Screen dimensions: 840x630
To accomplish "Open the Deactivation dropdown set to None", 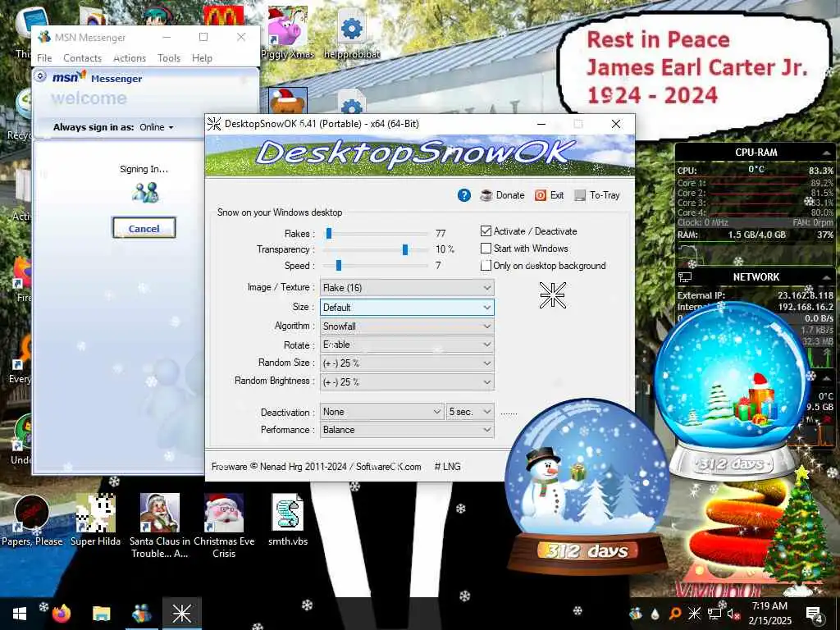I will (381, 412).
